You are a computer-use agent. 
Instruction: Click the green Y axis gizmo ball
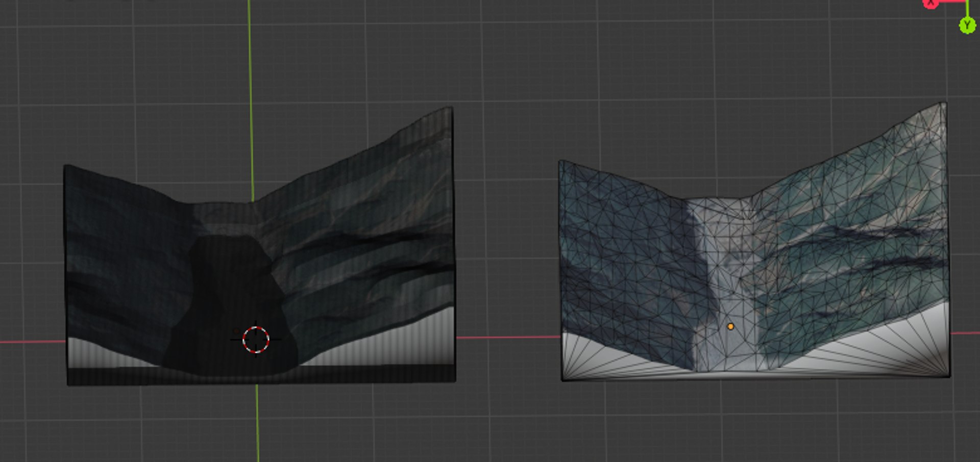pyautogui.click(x=967, y=25)
